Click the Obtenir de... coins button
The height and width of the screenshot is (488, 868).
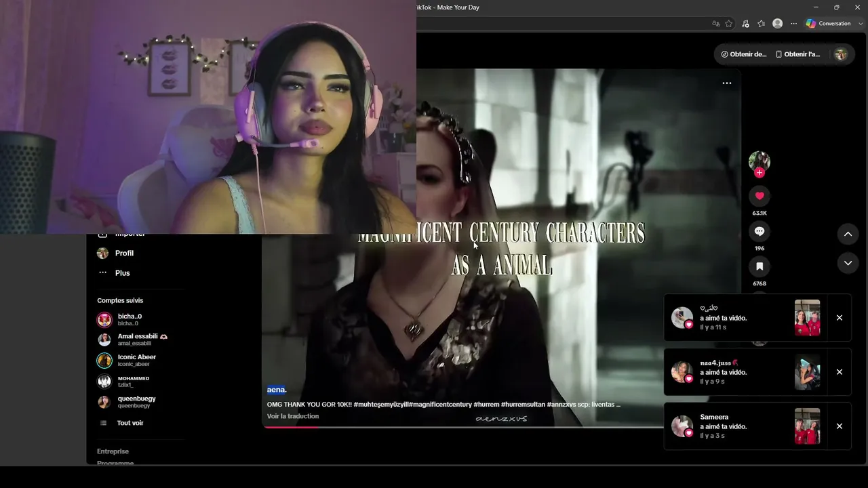click(x=743, y=54)
